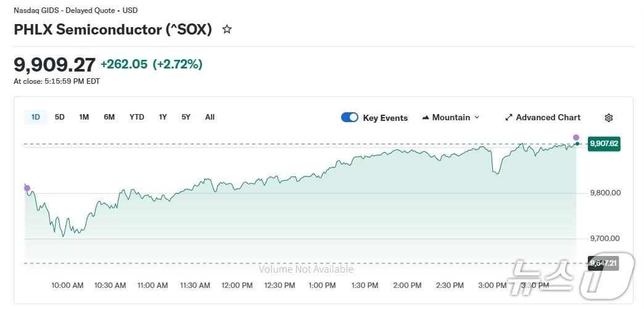
Task: Click the Mountain chart type icon
Action: tap(426, 117)
